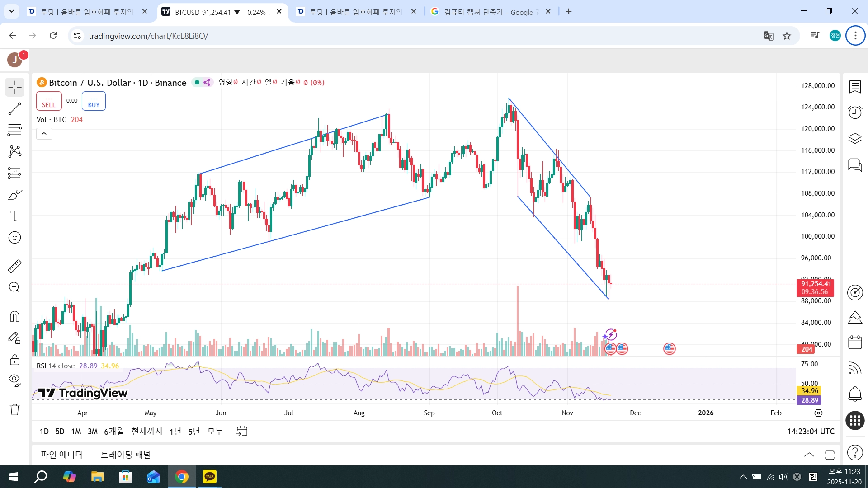Select the Fibonacci retracement tool
This screenshot has height=488, width=868.
[14, 130]
